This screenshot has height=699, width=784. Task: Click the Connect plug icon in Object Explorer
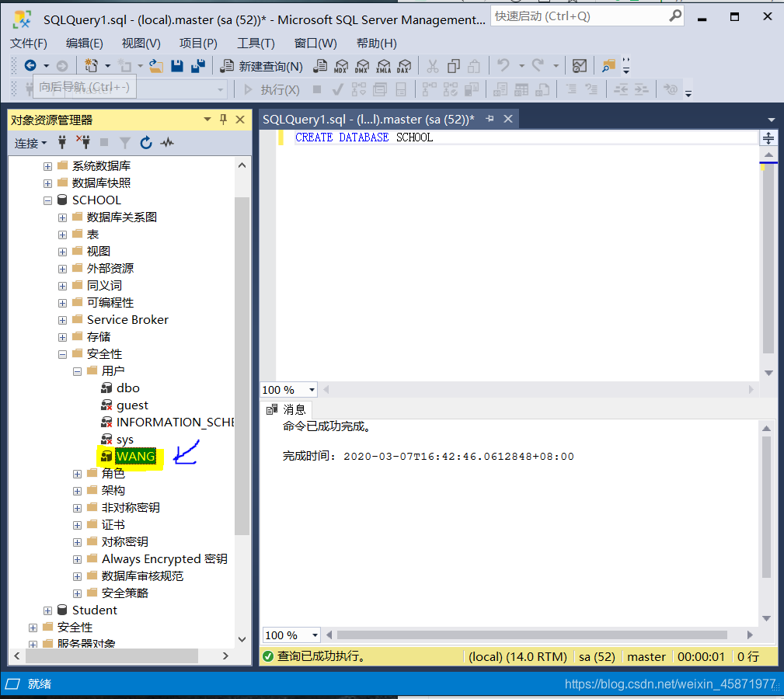coord(62,142)
